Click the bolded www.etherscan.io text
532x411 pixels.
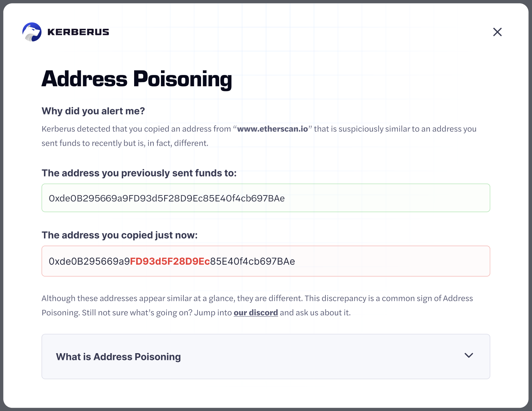point(272,129)
